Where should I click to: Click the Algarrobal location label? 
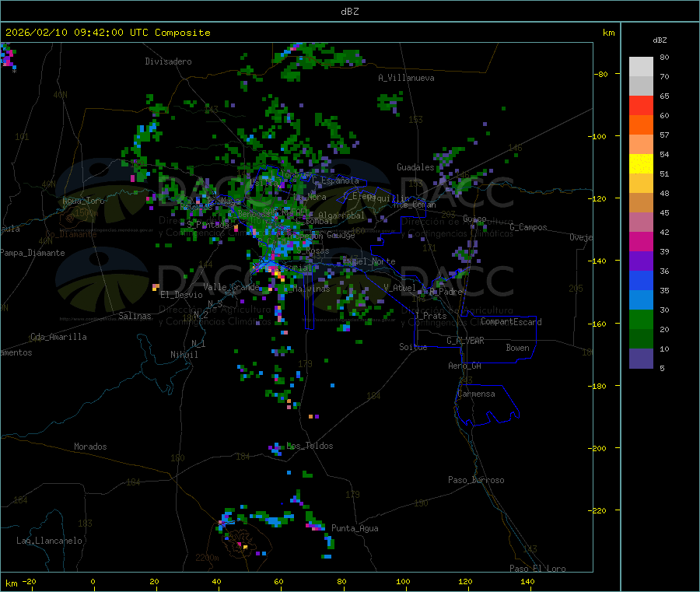tap(341, 215)
